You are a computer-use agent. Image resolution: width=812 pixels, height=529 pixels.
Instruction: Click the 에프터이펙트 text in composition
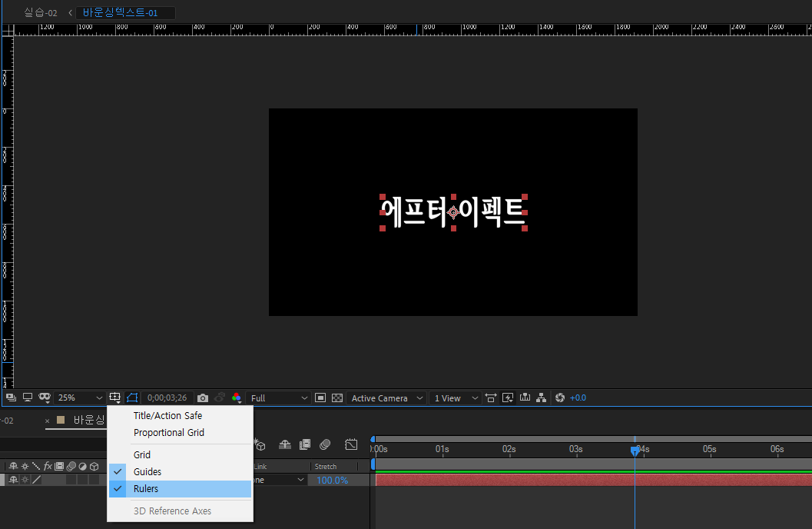click(454, 212)
